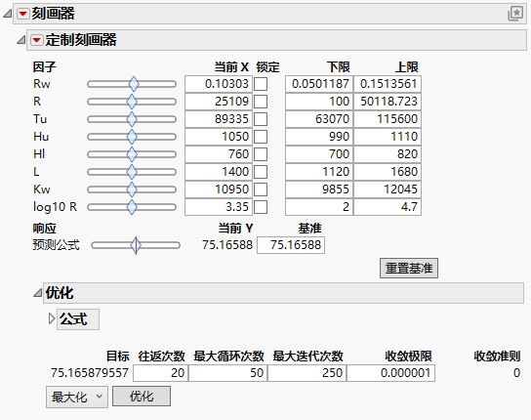This screenshot has height=420, width=531.
Task: Expand the 公式 section
Action: 52,318
